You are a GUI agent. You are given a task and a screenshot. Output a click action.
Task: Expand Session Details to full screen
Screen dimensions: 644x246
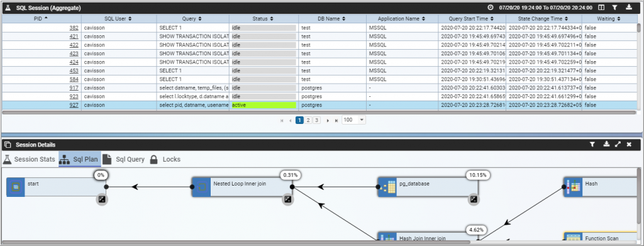tap(618, 145)
